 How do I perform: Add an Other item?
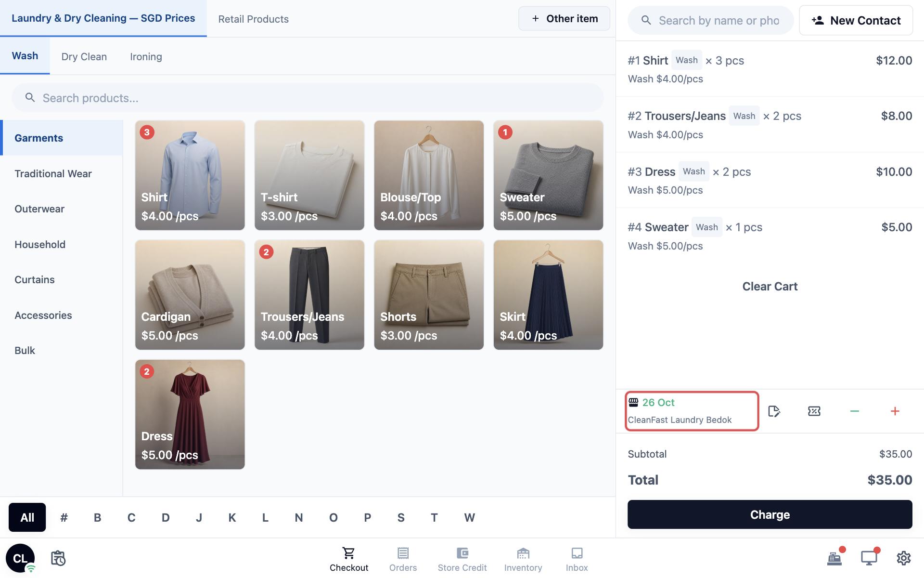coord(564,19)
